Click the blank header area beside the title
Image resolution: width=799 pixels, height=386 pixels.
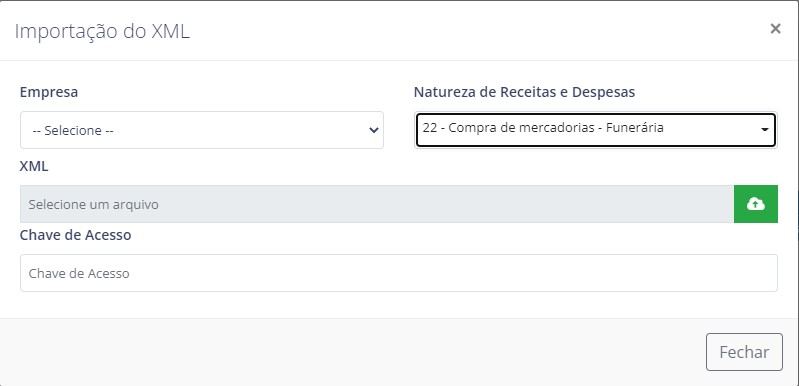(479, 31)
